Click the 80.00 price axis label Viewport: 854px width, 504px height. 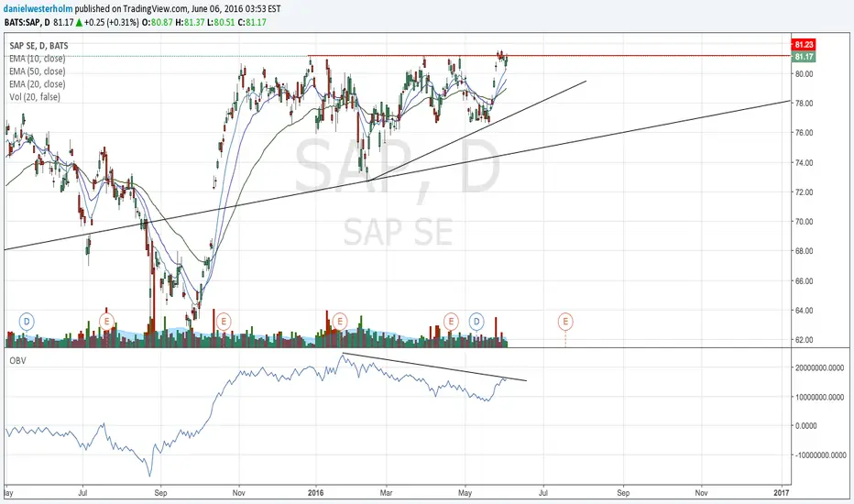pos(804,74)
